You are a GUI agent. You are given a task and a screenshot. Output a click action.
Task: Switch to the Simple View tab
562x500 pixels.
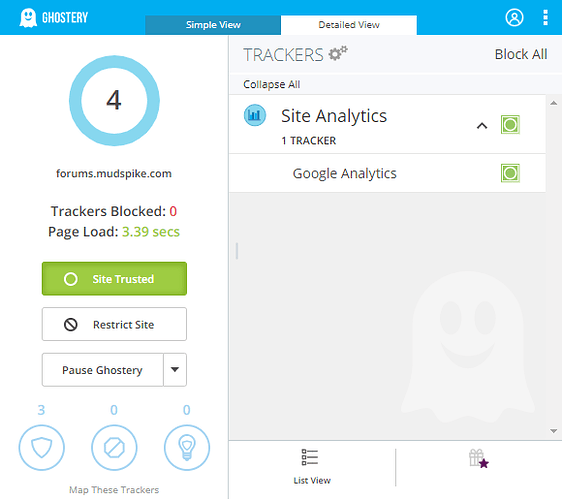pos(213,25)
